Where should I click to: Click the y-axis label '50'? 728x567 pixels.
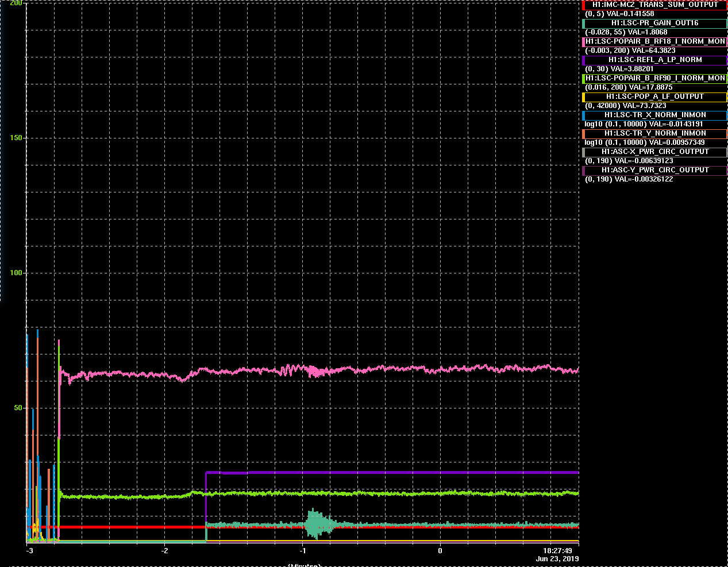[18, 408]
